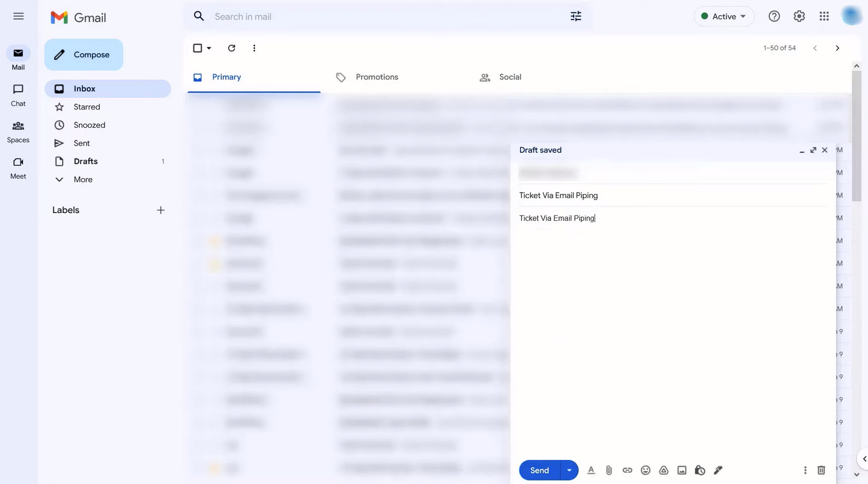Discard draft with the trash icon
868x484 pixels.
tap(821, 470)
